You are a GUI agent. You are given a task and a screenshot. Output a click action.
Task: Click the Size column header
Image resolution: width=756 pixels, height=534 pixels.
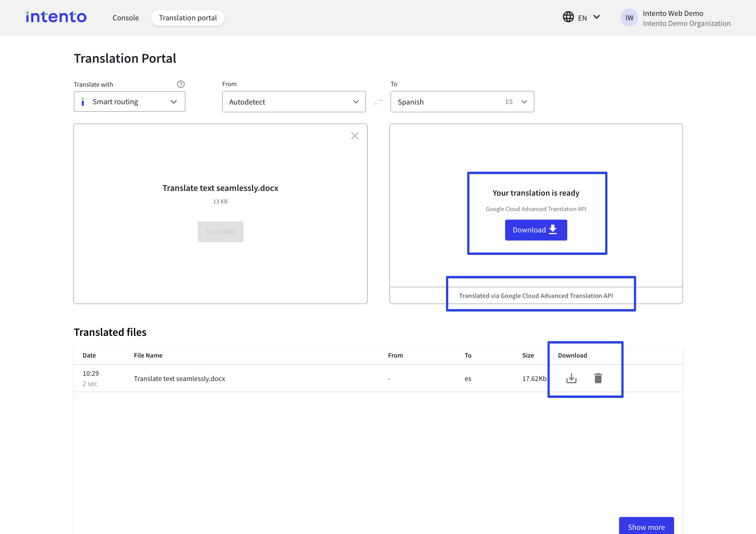tap(528, 355)
